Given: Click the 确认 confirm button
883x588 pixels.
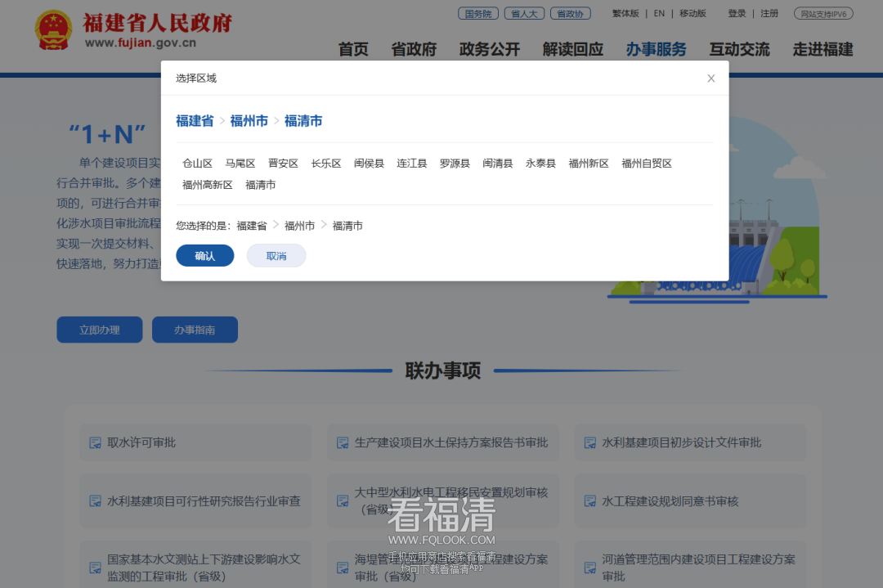Looking at the screenshot, I should pyautogui.click(x=205, y=256).
